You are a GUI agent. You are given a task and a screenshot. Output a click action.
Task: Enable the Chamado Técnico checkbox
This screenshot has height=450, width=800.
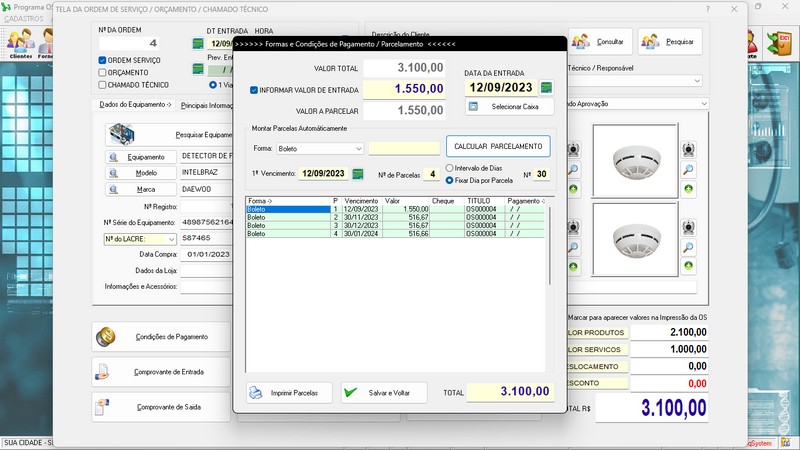pos(103,85)
